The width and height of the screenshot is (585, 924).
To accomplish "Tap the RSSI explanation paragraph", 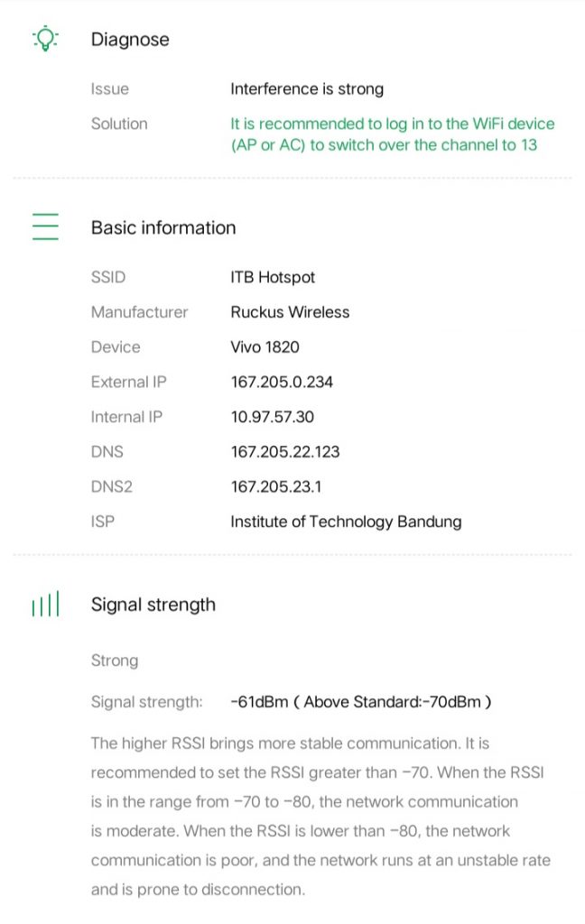I will (x=320, y=816).
